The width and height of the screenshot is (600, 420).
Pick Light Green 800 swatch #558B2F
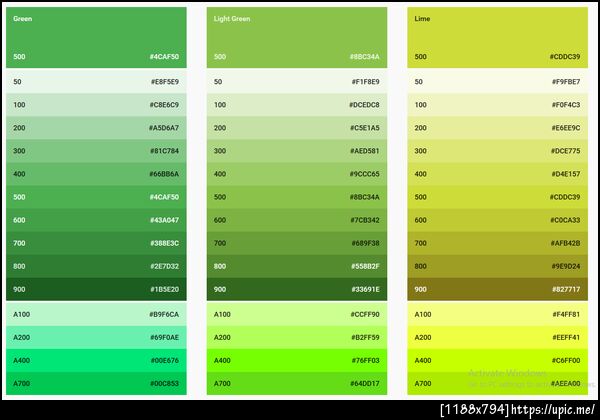297,266
